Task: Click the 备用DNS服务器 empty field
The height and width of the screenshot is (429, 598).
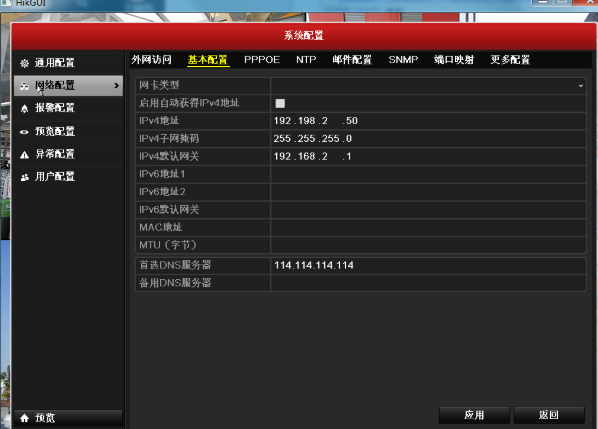Action: tap(428, 283)
